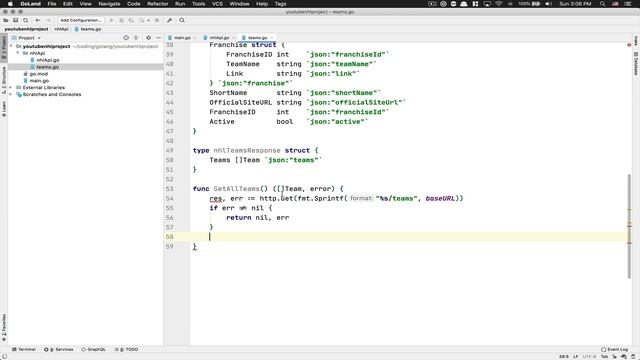Open the Navigate menu
The image size is (640, 360).
pyautogui.click(x=109, y=4)
